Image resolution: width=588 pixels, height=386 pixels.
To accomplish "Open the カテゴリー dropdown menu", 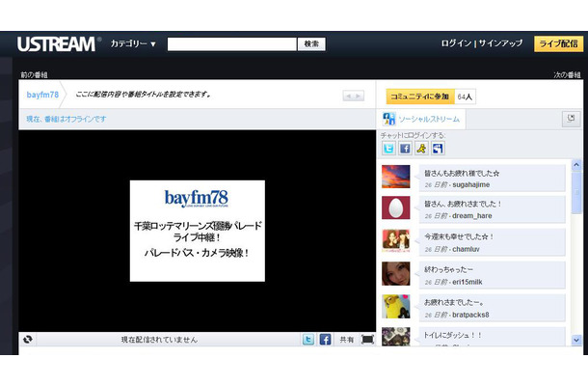I will tap(133, 44).
